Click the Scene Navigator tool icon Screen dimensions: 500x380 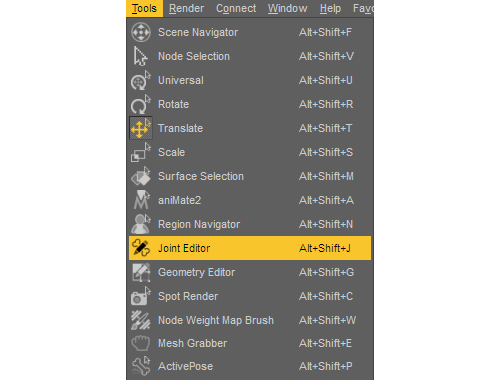coord(141,32)
